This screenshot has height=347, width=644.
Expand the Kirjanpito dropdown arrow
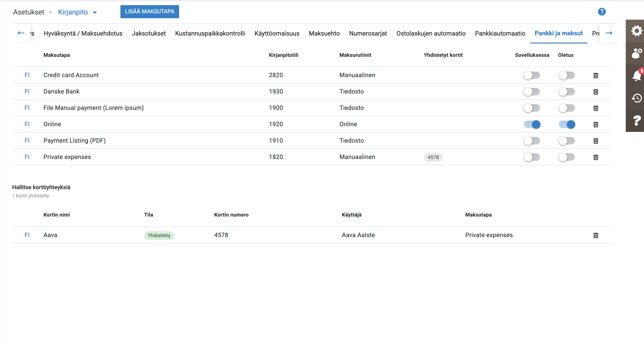point(95,12)
